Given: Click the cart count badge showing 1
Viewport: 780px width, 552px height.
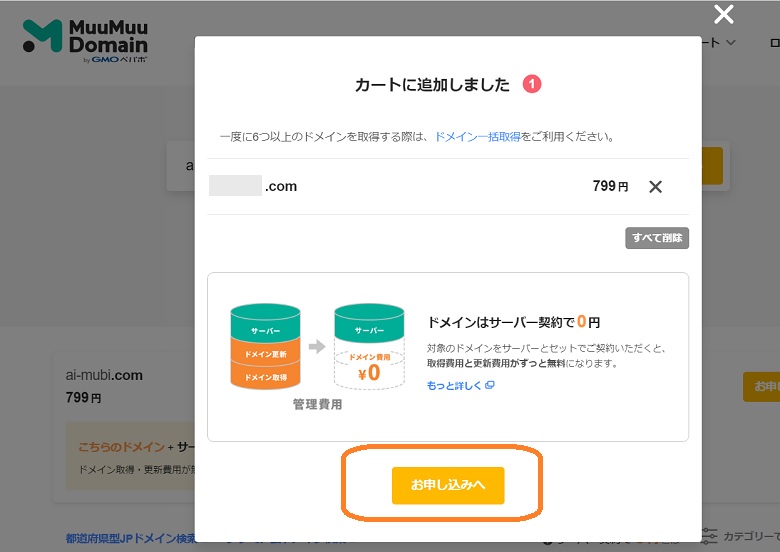Looking at the screenshot, I should [531, 84].
